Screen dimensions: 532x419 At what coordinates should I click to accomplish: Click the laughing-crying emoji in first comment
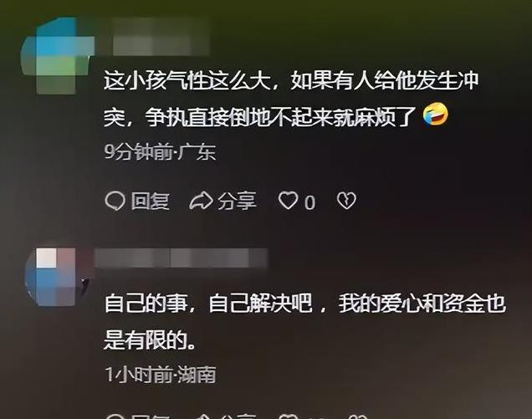(435, 114)
